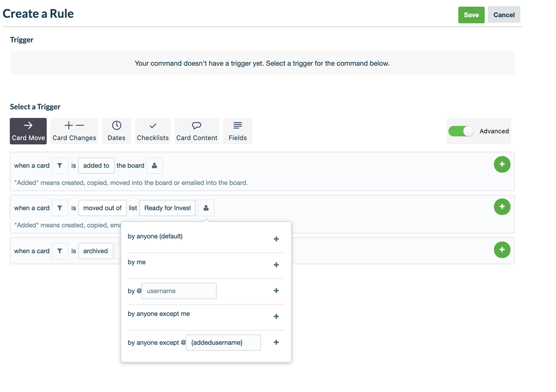Screen dimensions: 556x392
Task: Add the 'archived' card trigger
Action: tap(502, 250)
